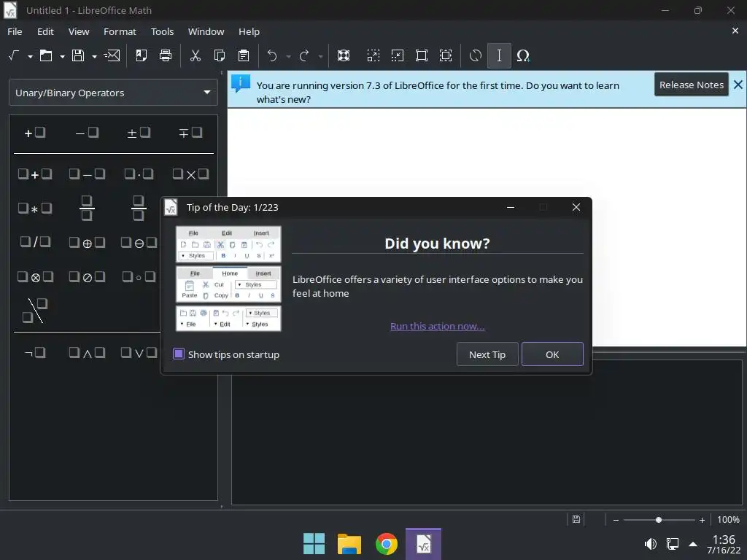Image resolution: width=747 pixels, height=560 pixels.
Task: Insert the logical NOT operator
Action: (x=35, y=353)
